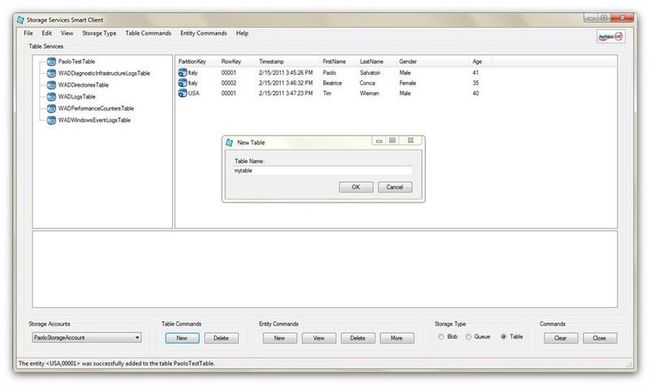Click the PaoloTestTable table icon
This screenshot has width=650, height=385.
(x=51, y=62)
